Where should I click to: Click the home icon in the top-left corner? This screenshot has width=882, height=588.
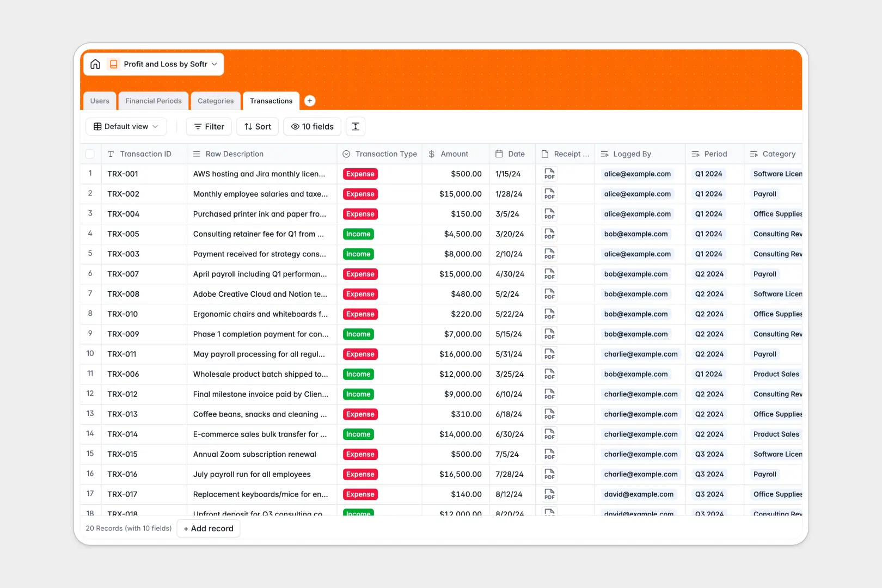click(x=95, y=64)
